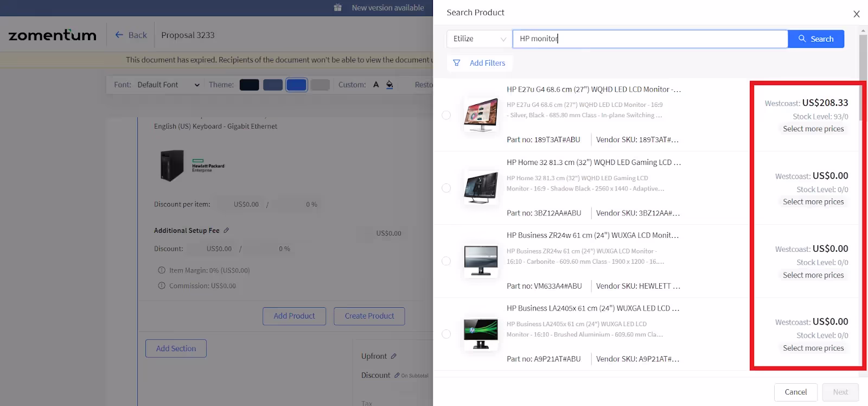Click the HP monitor search field

[x=650, y=39]
